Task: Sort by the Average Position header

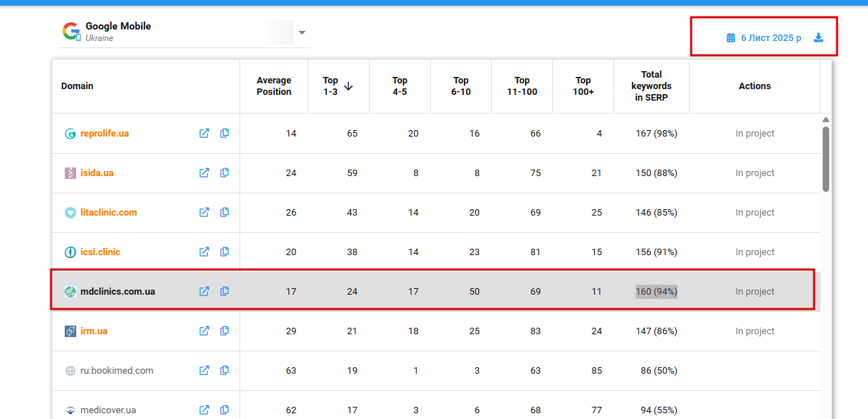Action: [x=274, y=86]
